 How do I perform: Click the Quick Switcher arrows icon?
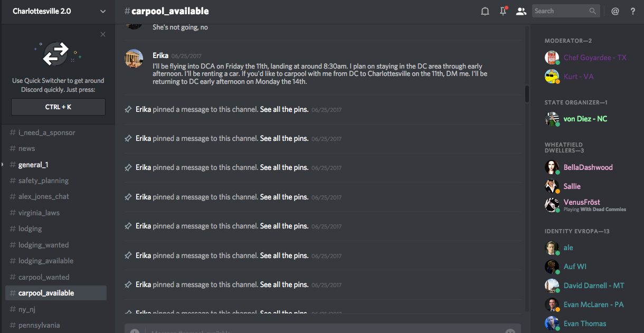click(x=56, y=53)
